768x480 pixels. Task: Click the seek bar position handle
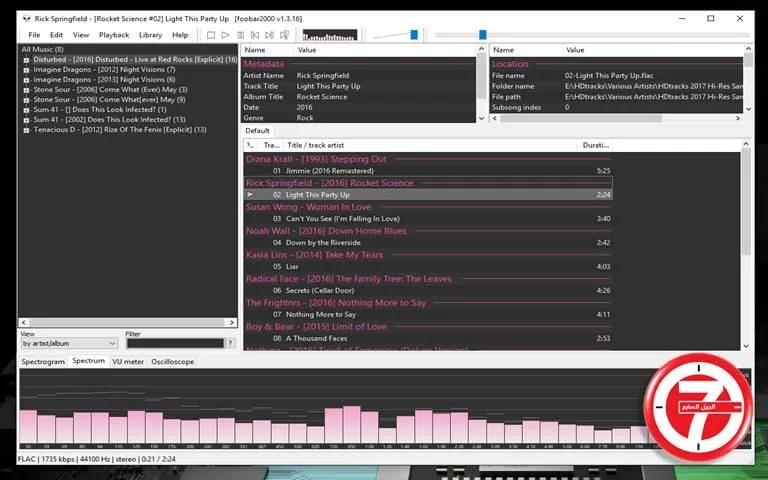click(x=482, y=35)
